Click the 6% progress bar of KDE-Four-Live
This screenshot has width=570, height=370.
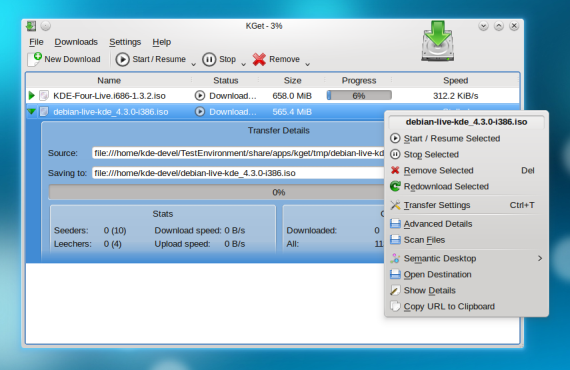(359, 96)
